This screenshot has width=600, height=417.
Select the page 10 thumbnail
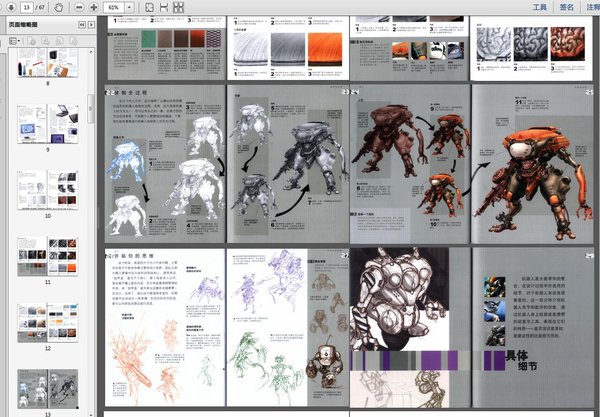[46, 188]
